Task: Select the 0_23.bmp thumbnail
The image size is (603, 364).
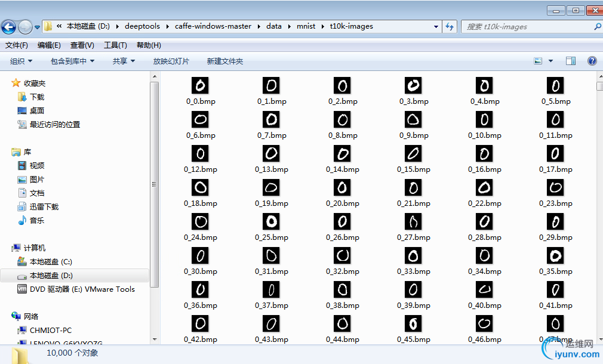Action: [x=555, y=187]
